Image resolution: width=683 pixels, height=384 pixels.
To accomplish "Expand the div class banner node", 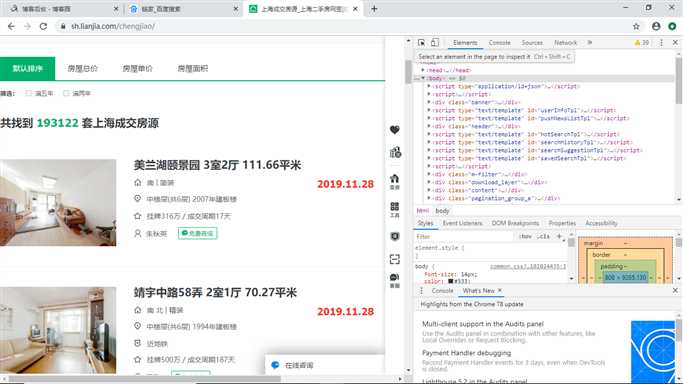I will coord(429,102).
